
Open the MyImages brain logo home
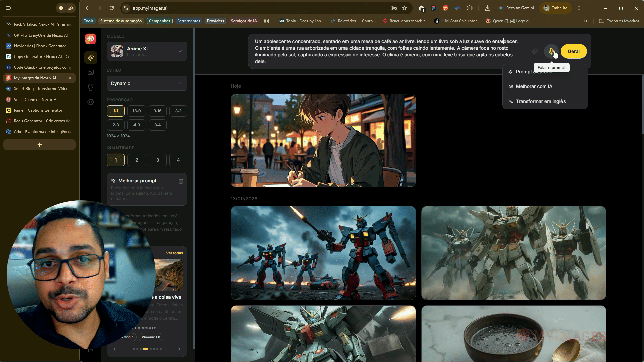click(91, 39)
